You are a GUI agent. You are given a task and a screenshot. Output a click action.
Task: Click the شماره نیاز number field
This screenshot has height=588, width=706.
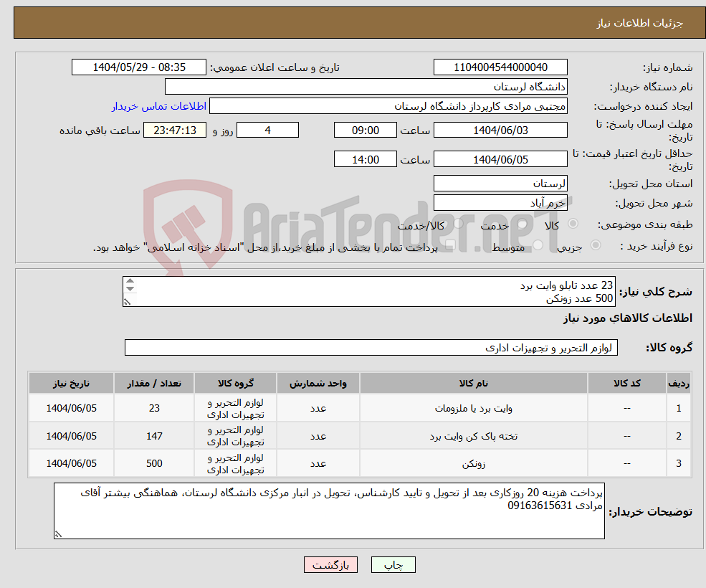coord(500,67)
